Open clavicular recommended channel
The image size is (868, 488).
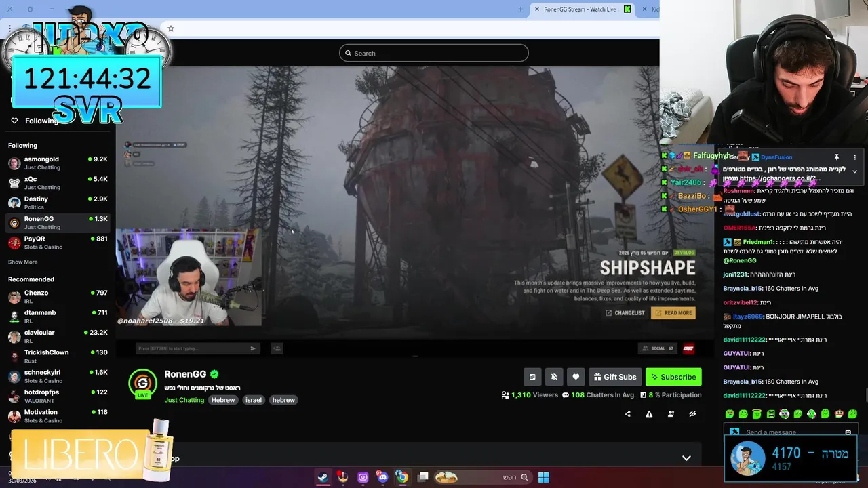[x=58, y=336]
